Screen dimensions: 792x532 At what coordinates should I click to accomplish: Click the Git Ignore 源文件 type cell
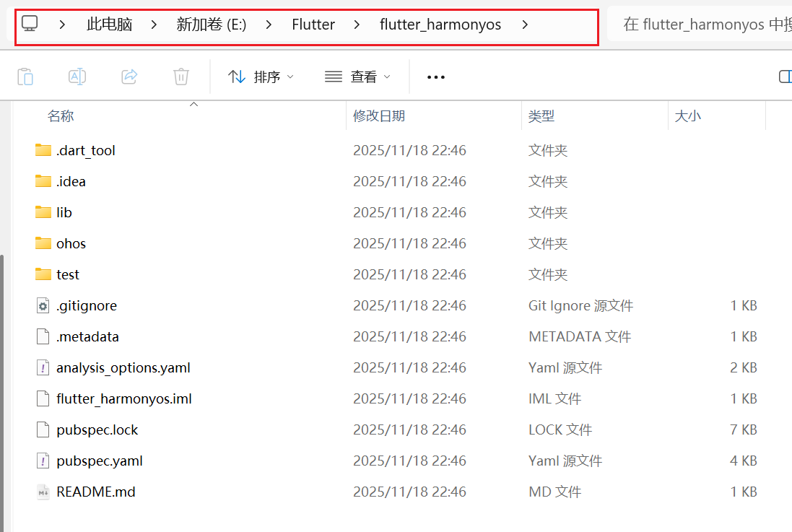tap(581, 305)
